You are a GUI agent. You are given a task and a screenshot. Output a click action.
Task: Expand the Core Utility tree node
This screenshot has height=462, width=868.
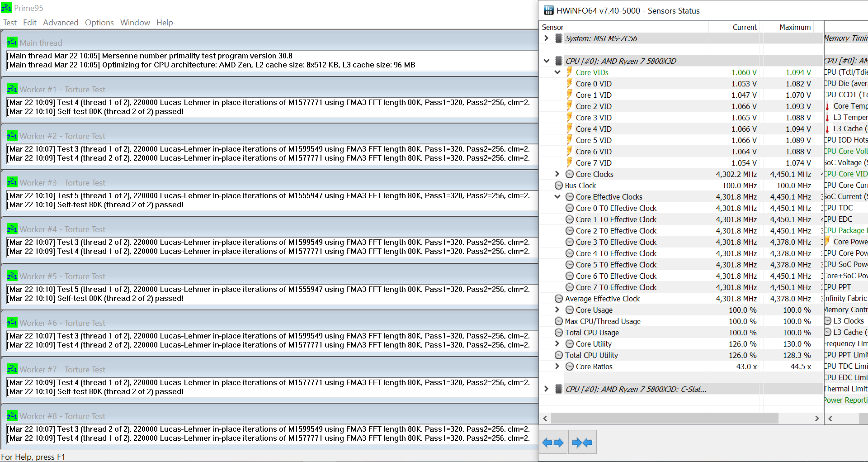click(557, 343)
